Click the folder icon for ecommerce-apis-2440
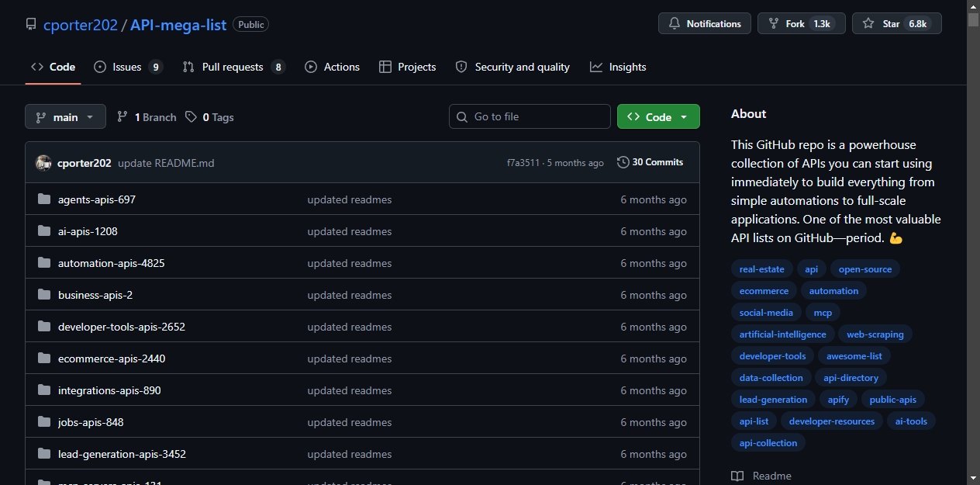The image size is (980, 485). point(44,359)
